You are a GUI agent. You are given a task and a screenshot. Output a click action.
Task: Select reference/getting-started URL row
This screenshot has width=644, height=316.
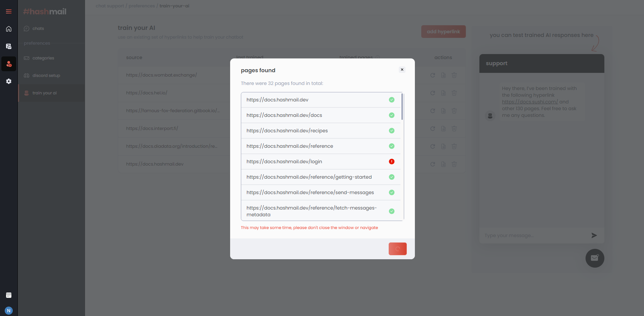tap(321, 177)
